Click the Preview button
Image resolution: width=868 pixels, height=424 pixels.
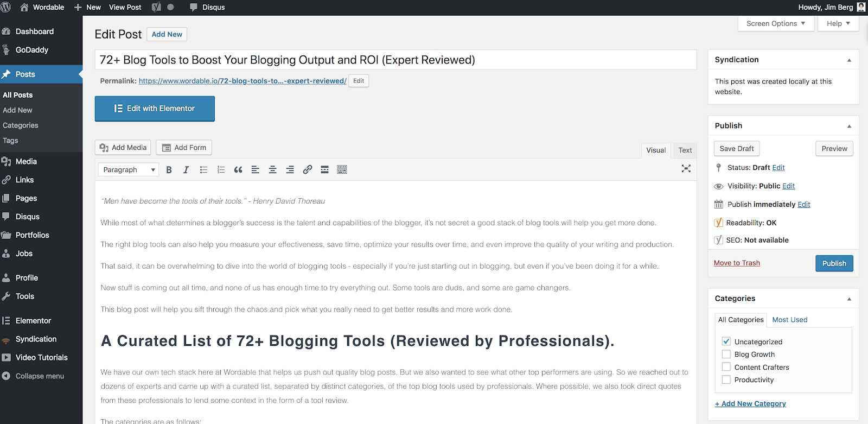834,149
